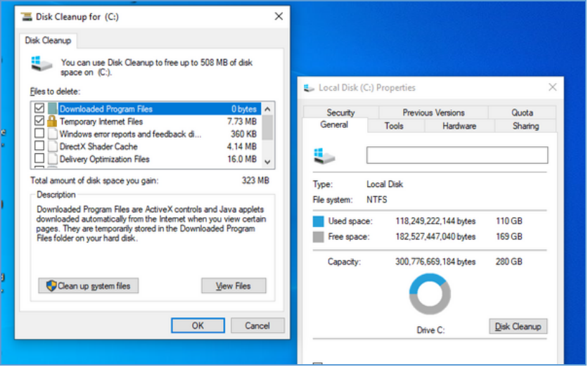Cancel the Disk Cleanup dialog
The width and height of the screenshot is (588, 367).
click(x=257, y=326)
